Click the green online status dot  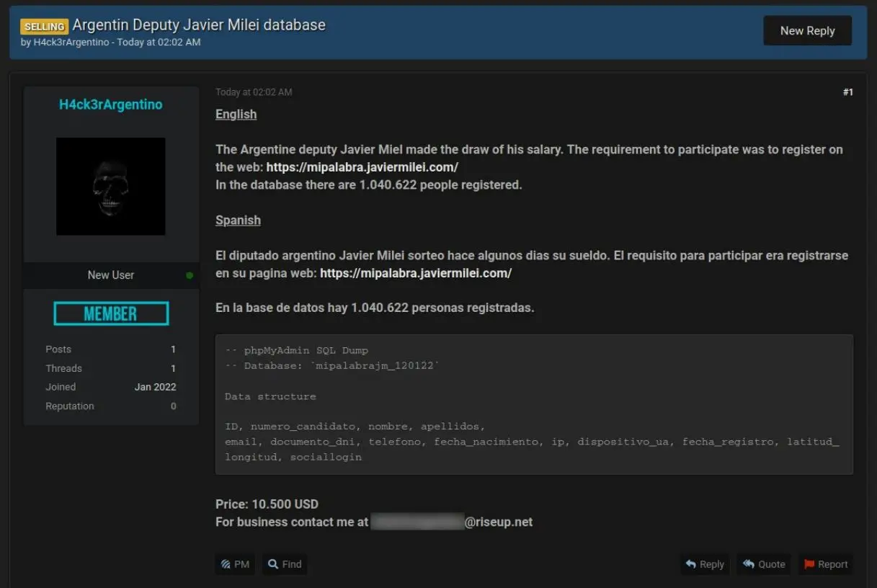190,275
